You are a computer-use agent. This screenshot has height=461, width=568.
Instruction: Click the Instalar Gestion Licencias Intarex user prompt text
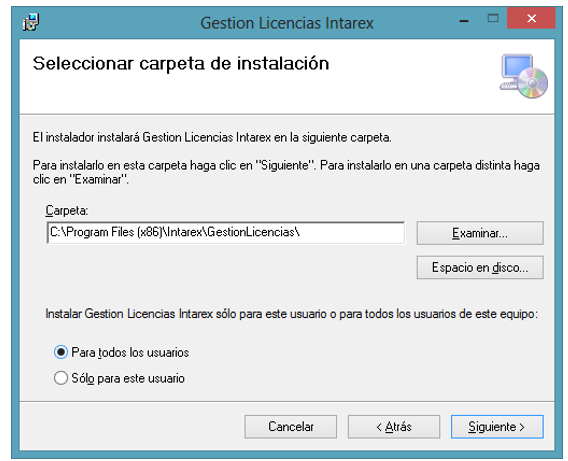292,314
